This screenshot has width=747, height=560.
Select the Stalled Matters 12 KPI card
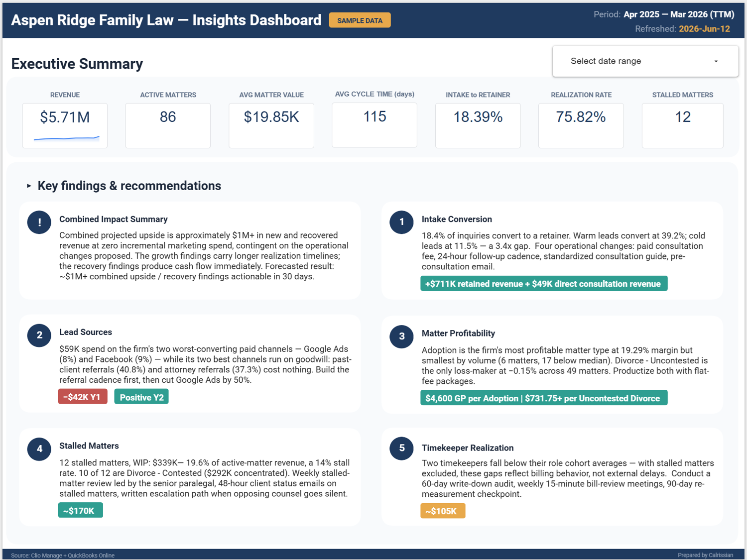(683, 125)
